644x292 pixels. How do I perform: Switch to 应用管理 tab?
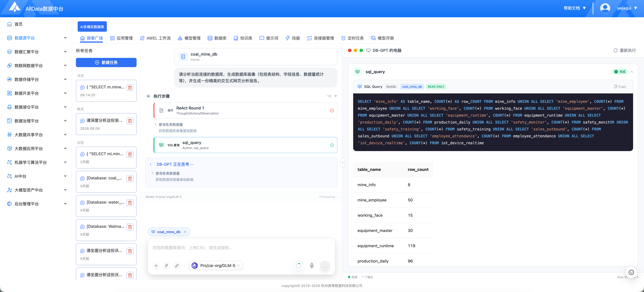pos(121,38)
